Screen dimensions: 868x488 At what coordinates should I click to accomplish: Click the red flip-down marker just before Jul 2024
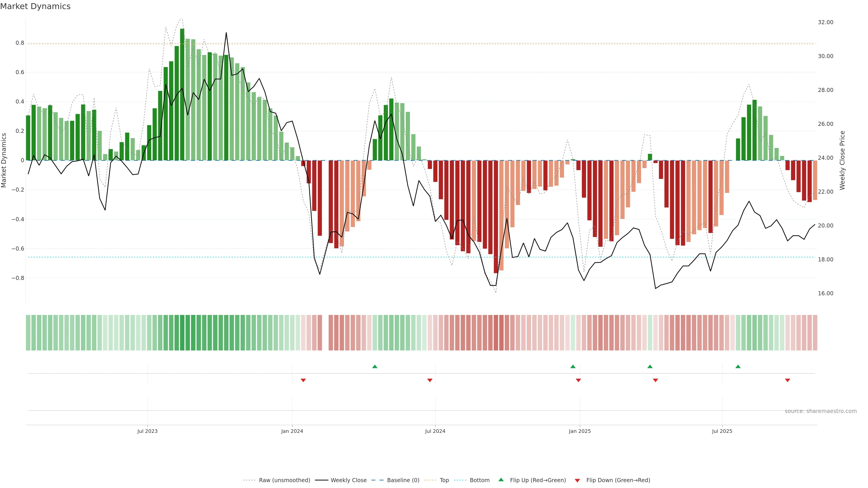430,380
